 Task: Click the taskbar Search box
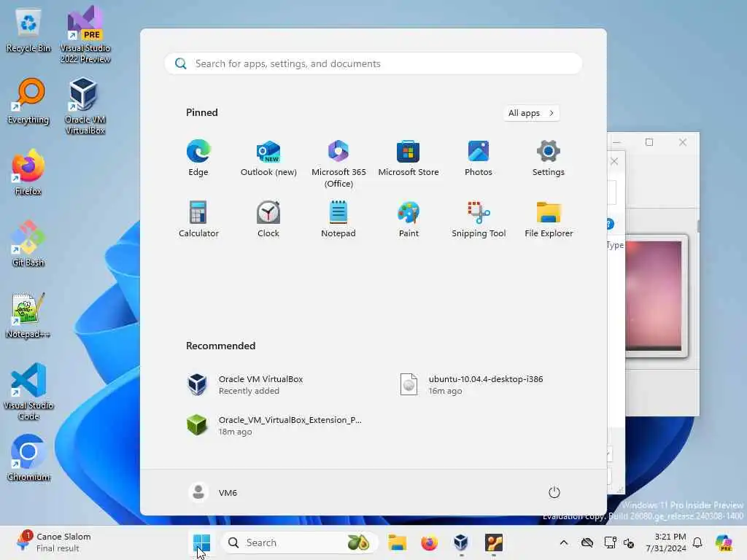click(x=299, y=542)
